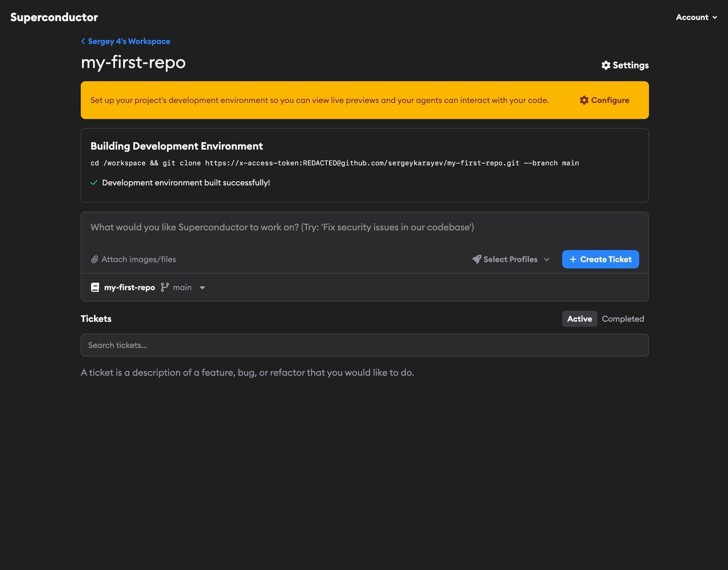Click the Configure gear in the yellow banner
Viewport: 728px width, 570px height.
(x=583, y=100)
